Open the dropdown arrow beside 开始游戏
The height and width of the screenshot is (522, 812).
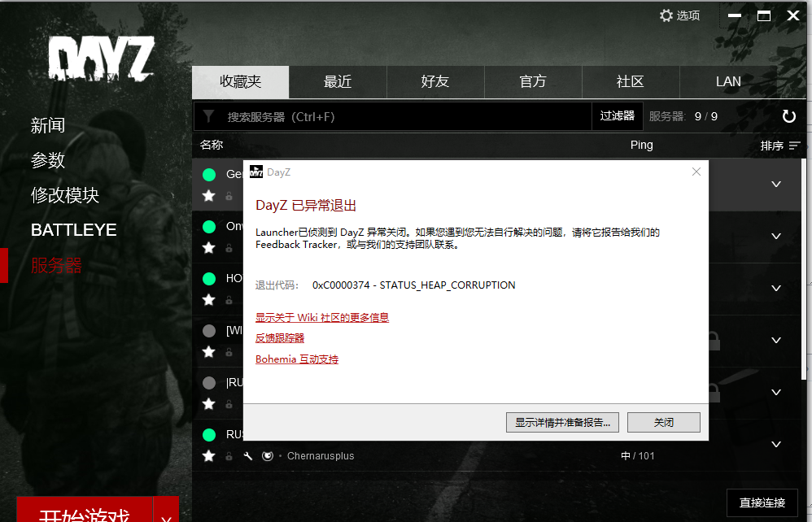[x=166, y=510]
